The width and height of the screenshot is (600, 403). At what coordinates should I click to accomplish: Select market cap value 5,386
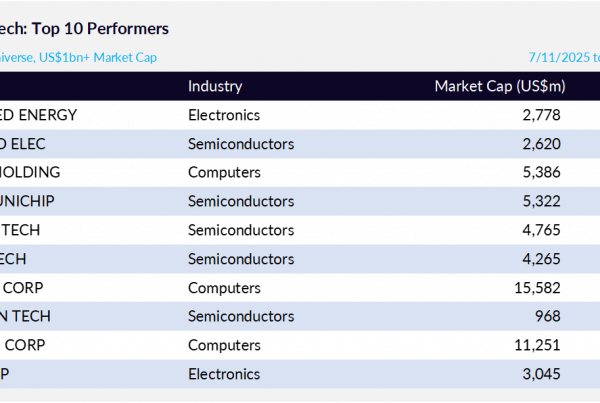(541, 172)
